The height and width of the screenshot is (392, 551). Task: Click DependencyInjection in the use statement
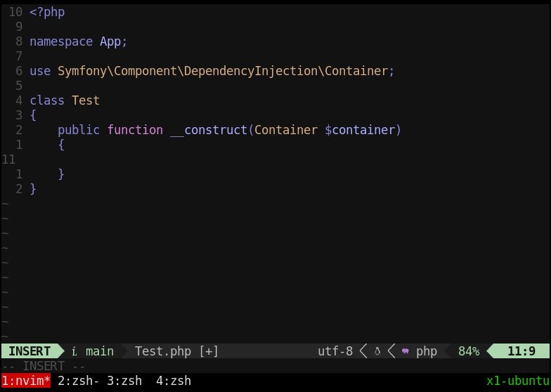(x=251, y=72)
